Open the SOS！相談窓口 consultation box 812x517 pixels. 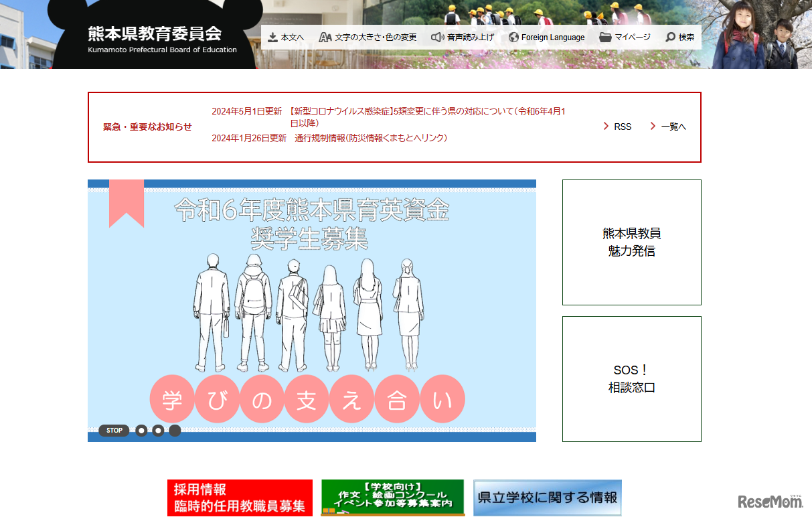631,379
